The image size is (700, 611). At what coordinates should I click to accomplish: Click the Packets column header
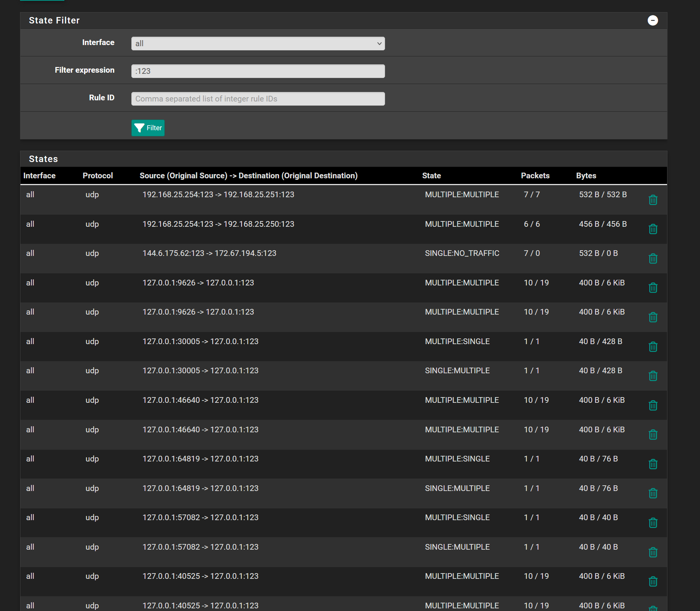pyautogui.click(x=535, y=176)
